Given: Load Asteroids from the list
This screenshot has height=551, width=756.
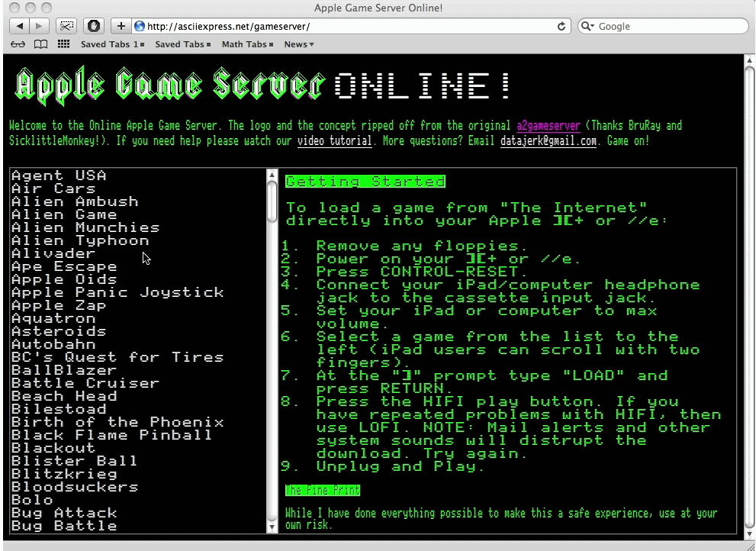Looking at the screenshot, I should coord(59,332).
